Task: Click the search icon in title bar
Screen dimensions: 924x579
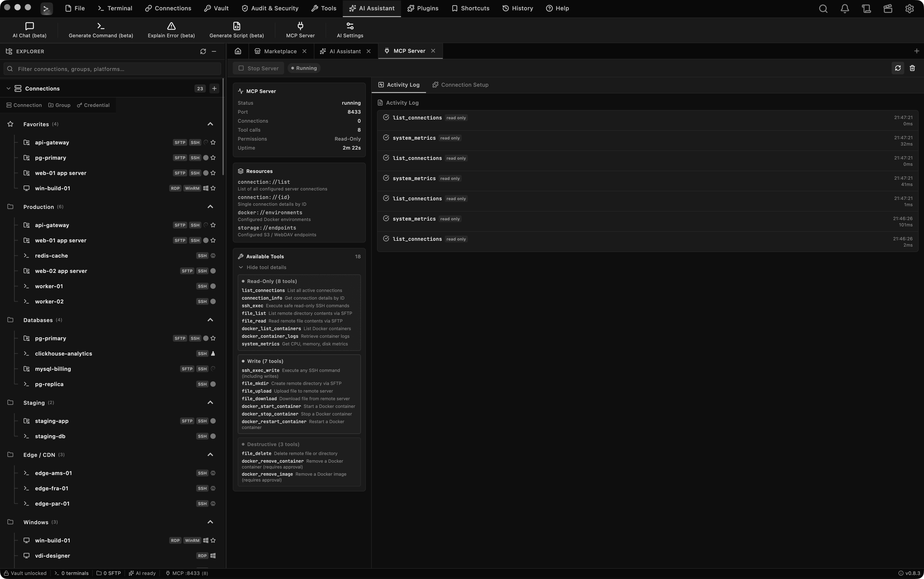Action: point(823,9)
